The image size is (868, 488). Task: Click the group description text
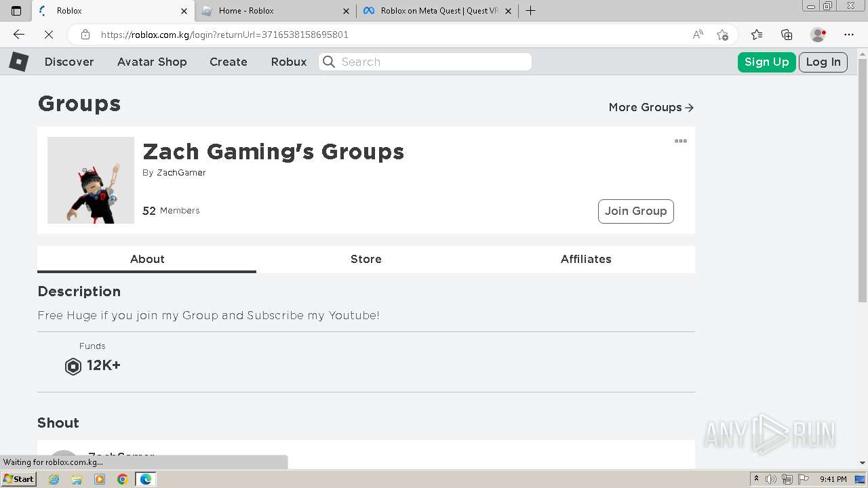point(208,315)
